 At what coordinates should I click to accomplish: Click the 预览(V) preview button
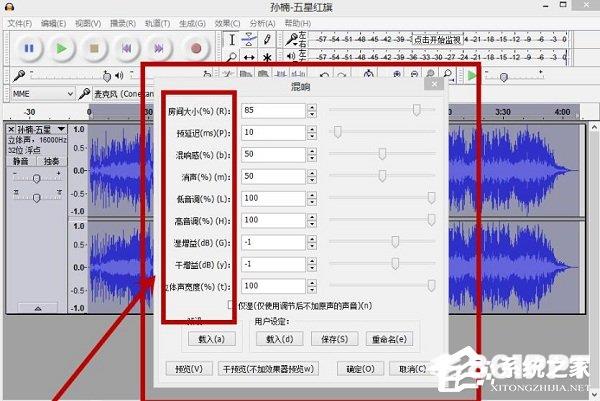click(x=189, y=369)
